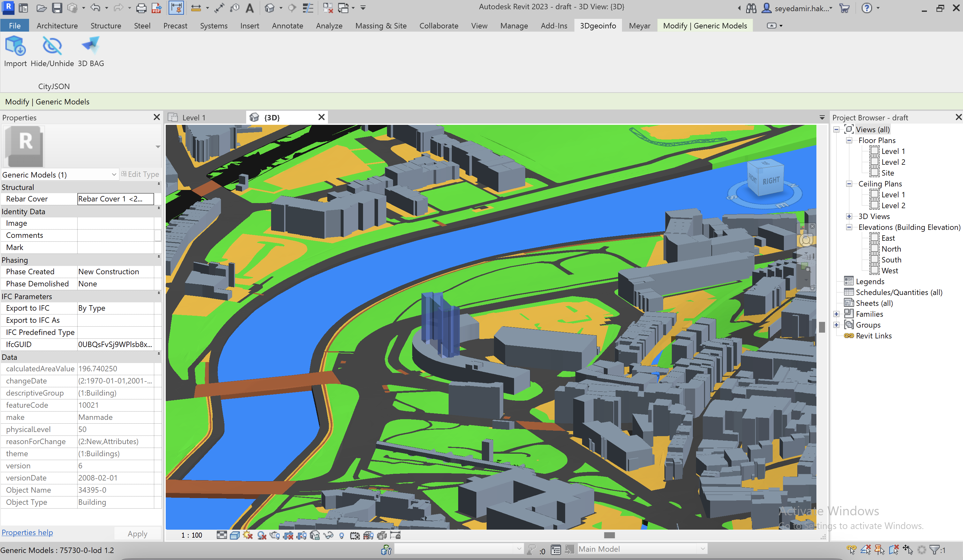This screenshot has height=560, width=963.
Task: Toggle Crop View in view control bar
Action: click(x=288, y=535)
